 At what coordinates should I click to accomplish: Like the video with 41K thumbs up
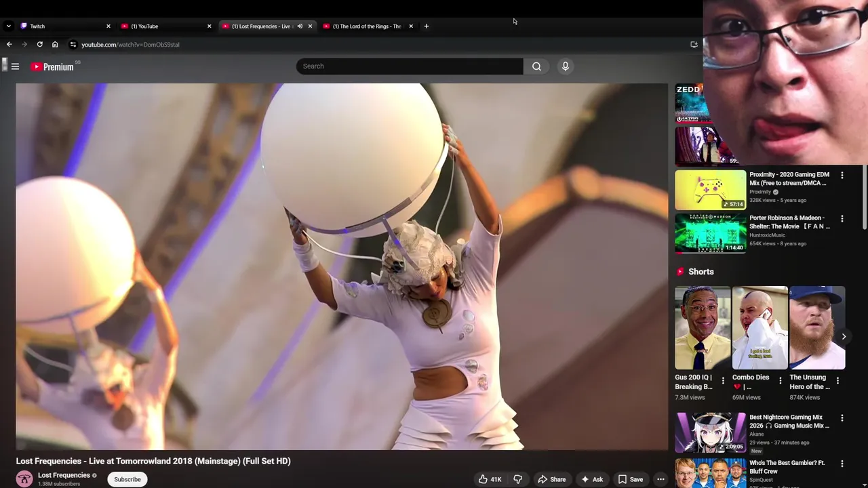point(490,479)
